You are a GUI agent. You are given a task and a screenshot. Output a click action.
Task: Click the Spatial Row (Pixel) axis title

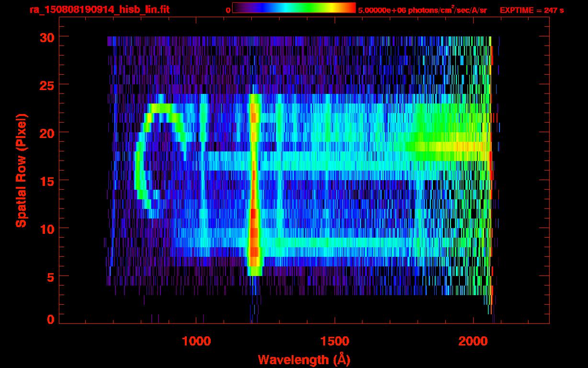click(21, 170)
